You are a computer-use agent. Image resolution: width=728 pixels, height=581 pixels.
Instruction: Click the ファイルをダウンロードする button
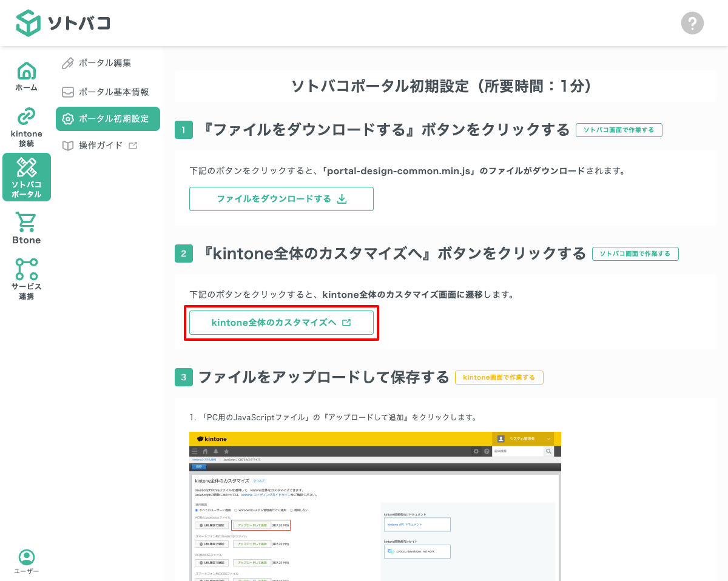click(281, 198)
